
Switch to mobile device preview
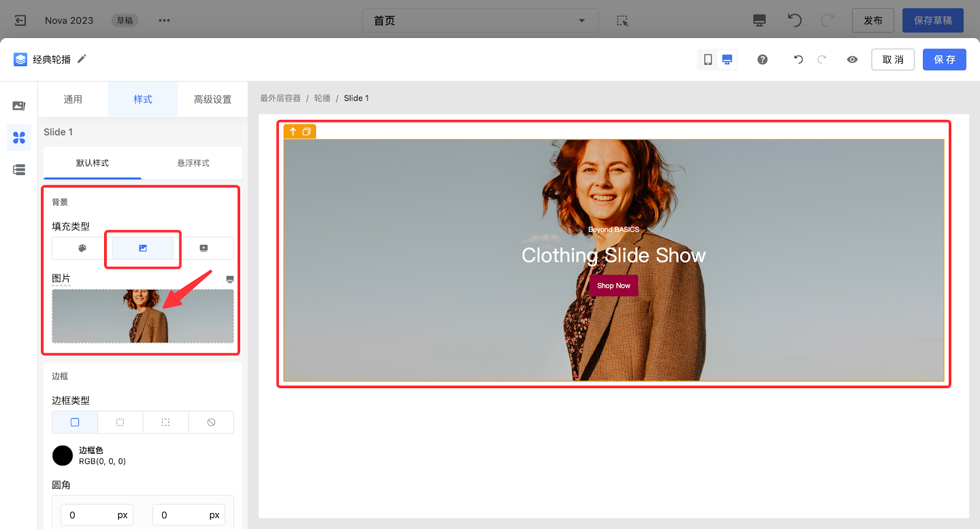708,59
